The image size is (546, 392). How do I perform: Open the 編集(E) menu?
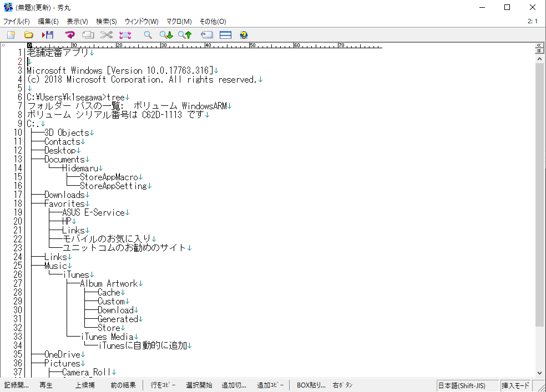coord(48,22)
